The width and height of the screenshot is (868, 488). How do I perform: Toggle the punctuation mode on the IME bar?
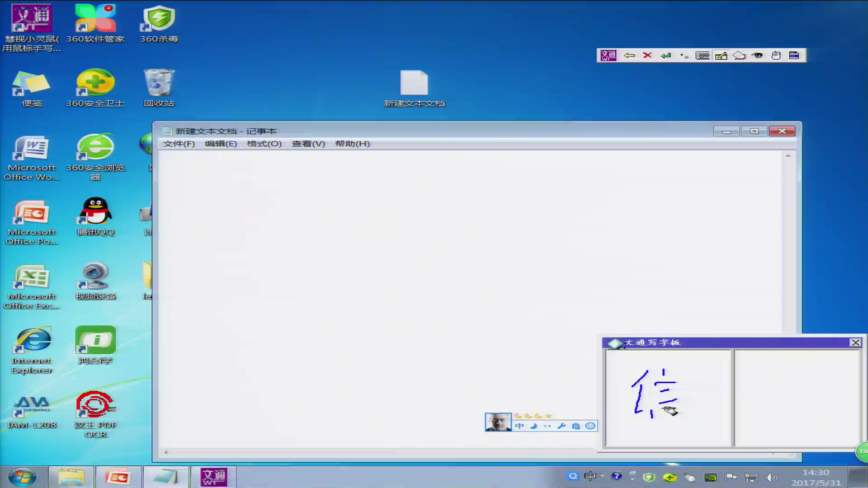pyautogui.click(x=547, y=426)
